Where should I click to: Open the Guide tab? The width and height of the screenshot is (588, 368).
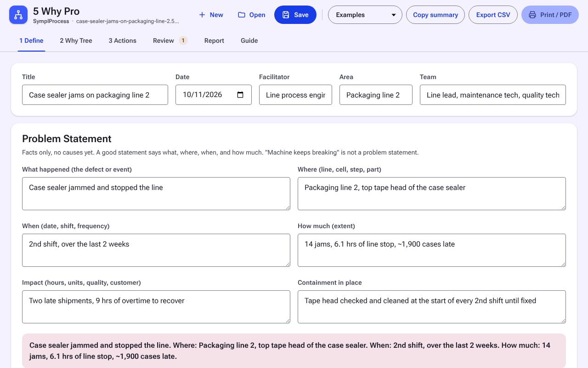coord(249,40)
